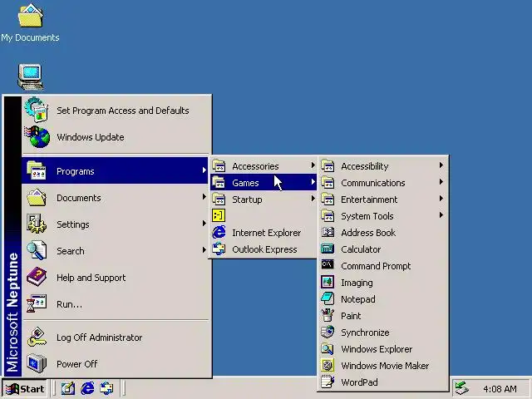Viewport: 532px width, 399px height.
Task: Open the Startup menu item
Action: point(264,199)
